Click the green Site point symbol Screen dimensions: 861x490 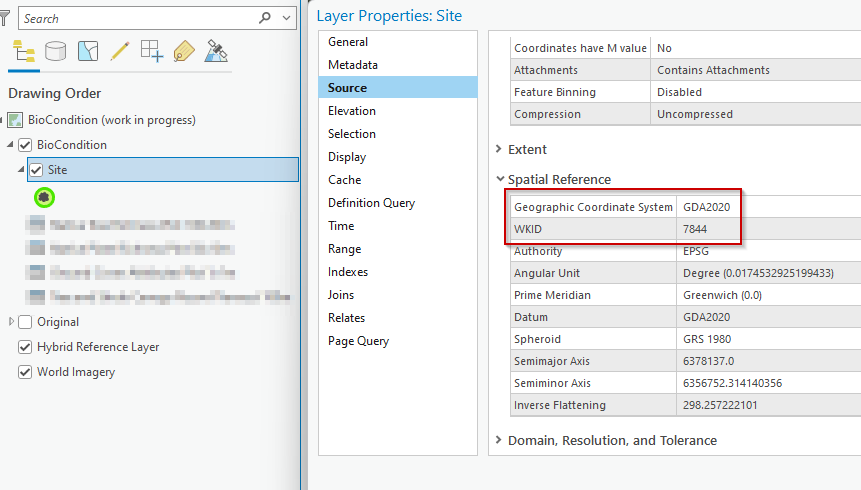(43, 197)
